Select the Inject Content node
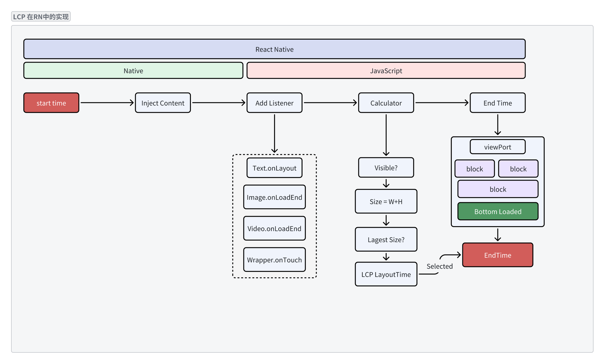The width and height of the screenshot is (605, 364). 163,103
